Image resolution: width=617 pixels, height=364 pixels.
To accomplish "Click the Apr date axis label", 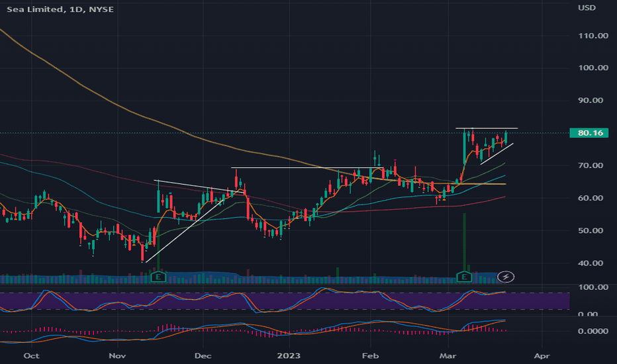I will (542, 356).
